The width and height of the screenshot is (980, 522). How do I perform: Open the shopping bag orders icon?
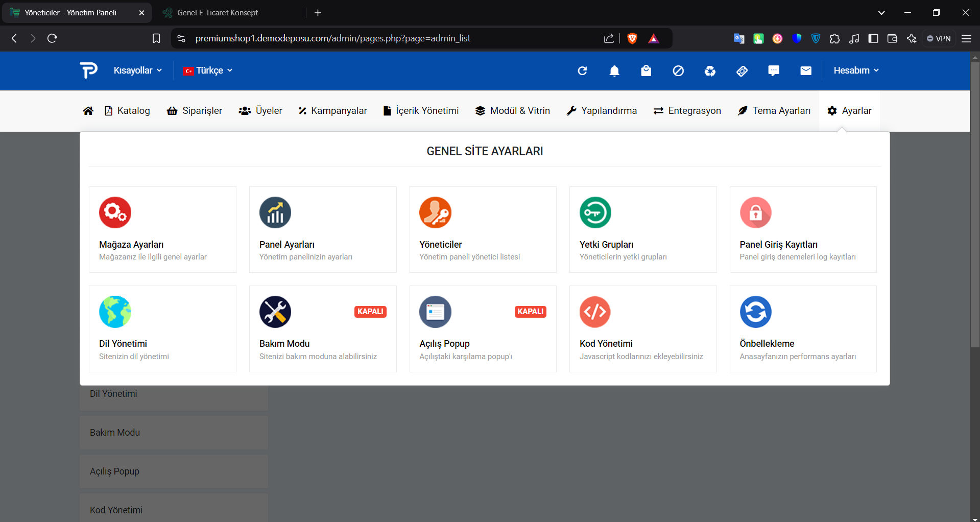646,71
